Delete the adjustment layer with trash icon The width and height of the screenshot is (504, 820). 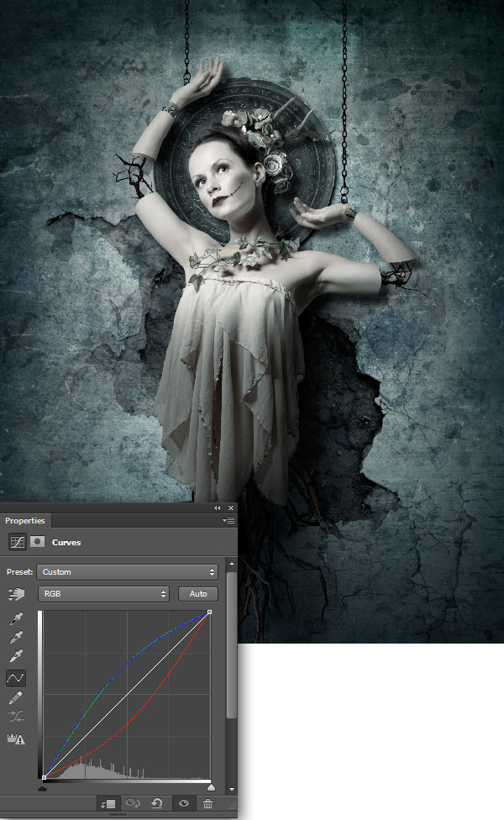point(207,803)
